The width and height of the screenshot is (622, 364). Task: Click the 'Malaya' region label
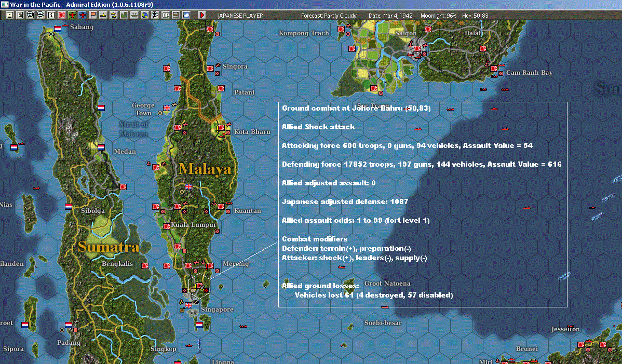click(x=205, y=169)
